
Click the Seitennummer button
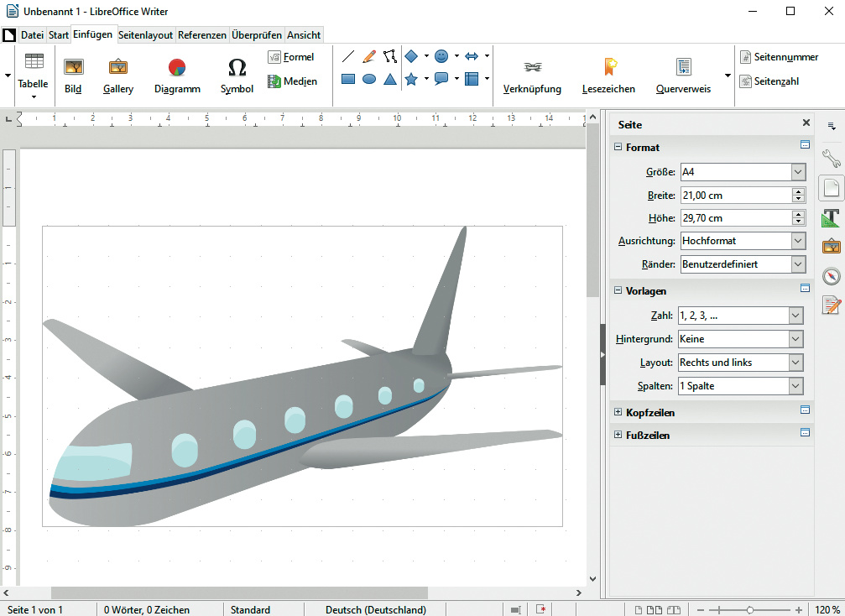pos(779,57)
